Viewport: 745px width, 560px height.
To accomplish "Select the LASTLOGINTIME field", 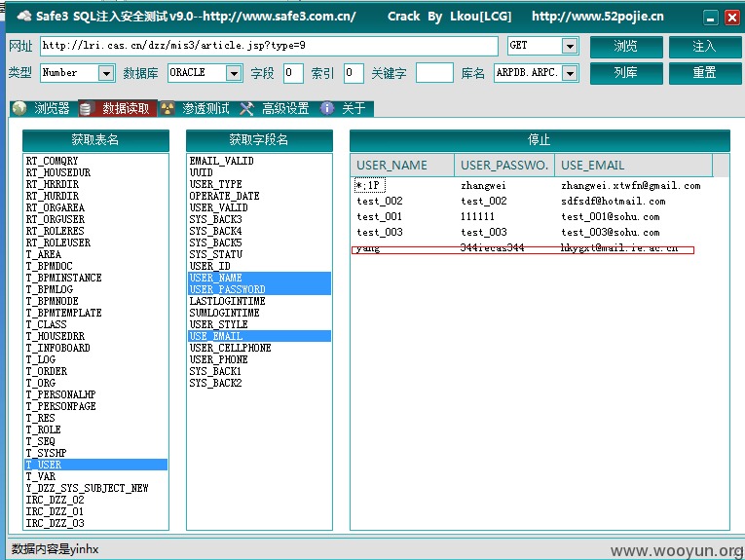I will pos(259,301).
